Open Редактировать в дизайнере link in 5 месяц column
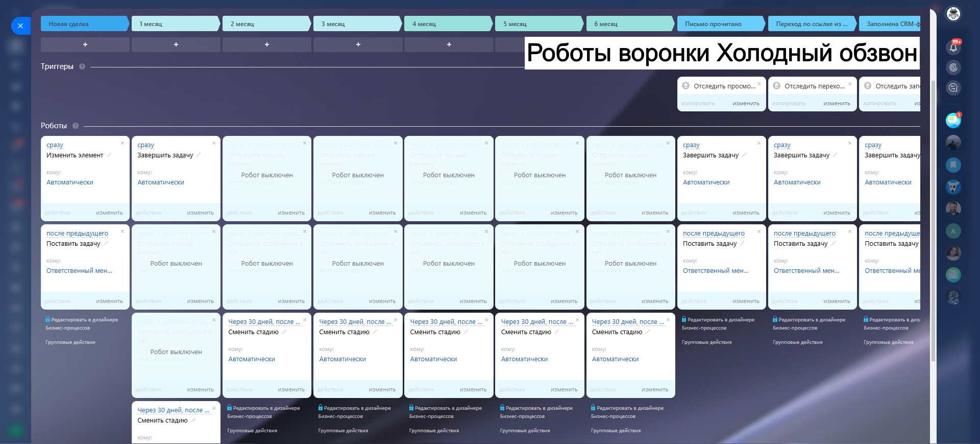Screen dimensions: 980x444 (536, 412)
